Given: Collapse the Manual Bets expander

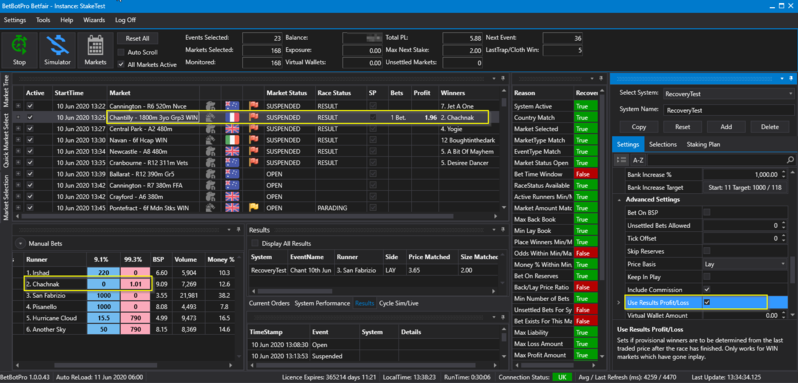Looking at the screenshot, I should (x=20, y=244).
